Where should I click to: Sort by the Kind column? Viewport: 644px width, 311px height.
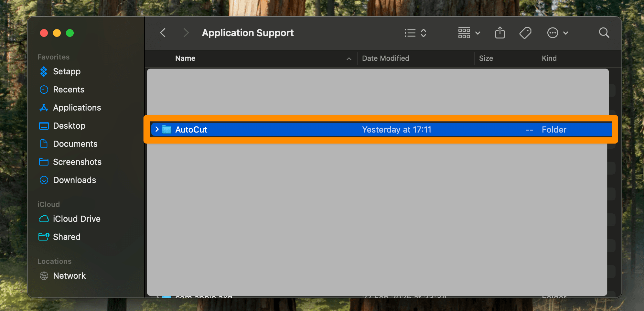(549, 58)
